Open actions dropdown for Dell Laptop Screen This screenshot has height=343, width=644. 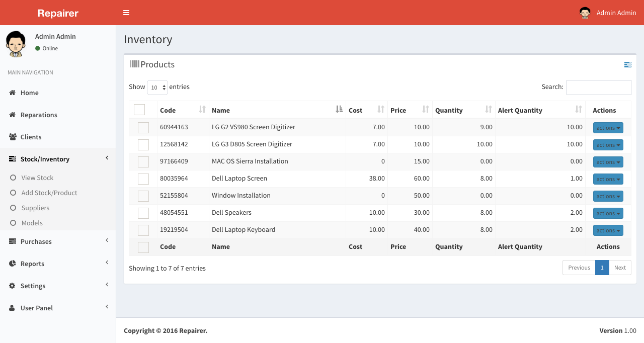click(x=608, y=179)
